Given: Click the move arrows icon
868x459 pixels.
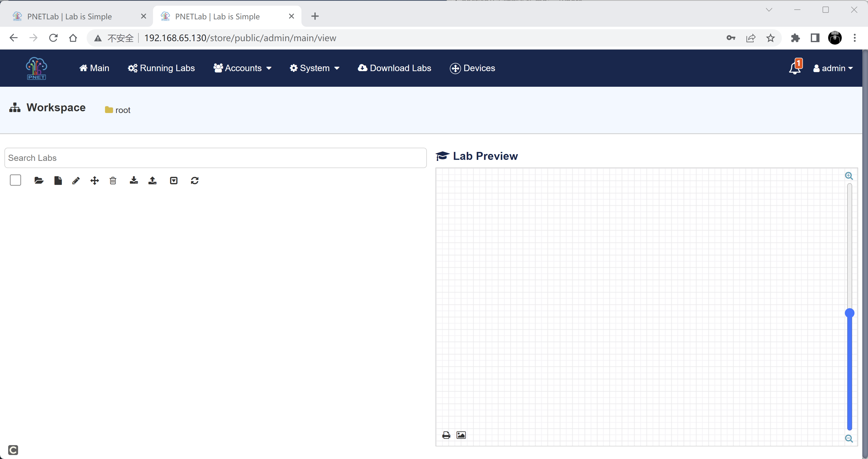Looking at the screenshot, I should (95, 180).
